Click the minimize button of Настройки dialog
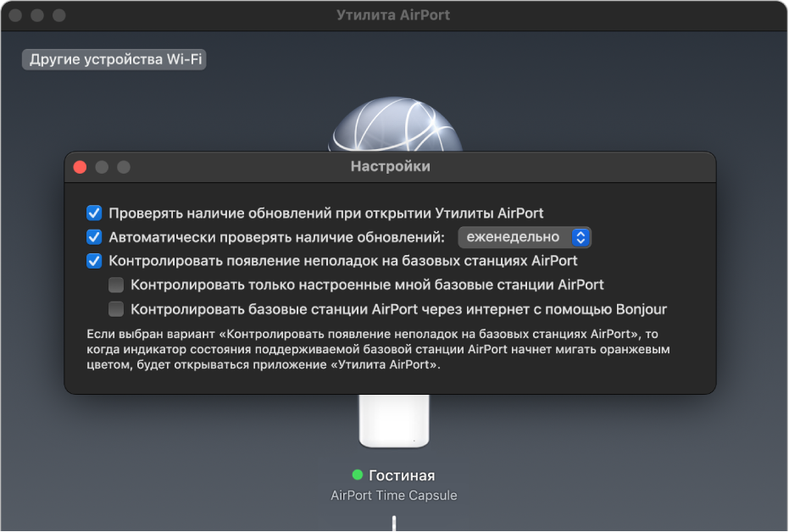 102,167
